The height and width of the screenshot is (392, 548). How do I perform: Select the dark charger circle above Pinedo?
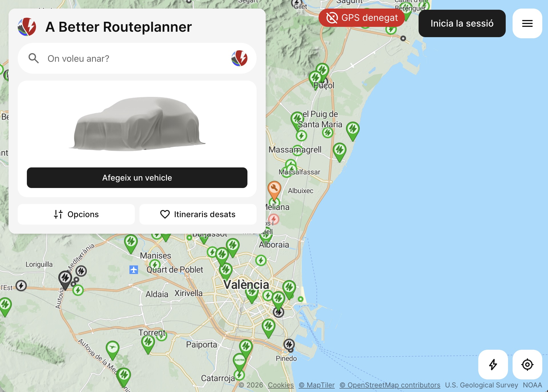point(289,344)
